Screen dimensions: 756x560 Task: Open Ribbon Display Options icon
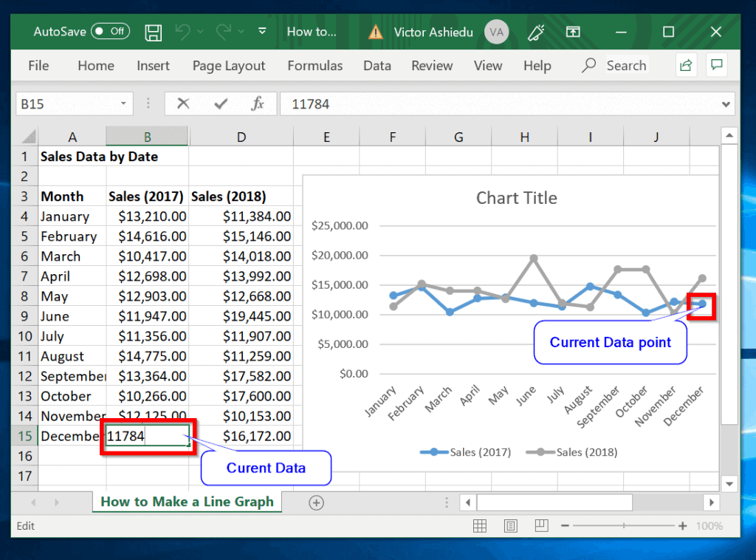(573, 32)
